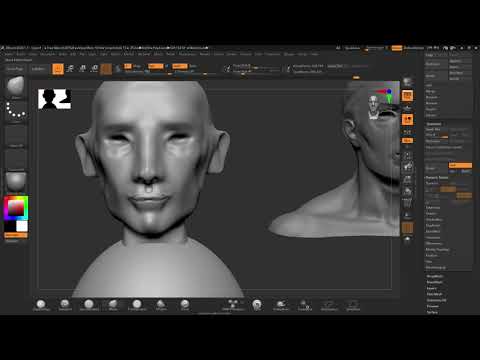Image resolution: width=480 pixels, height=360 pixels.
Task: Click the Rotate view icon on right shelf
Action: point(407,192)
